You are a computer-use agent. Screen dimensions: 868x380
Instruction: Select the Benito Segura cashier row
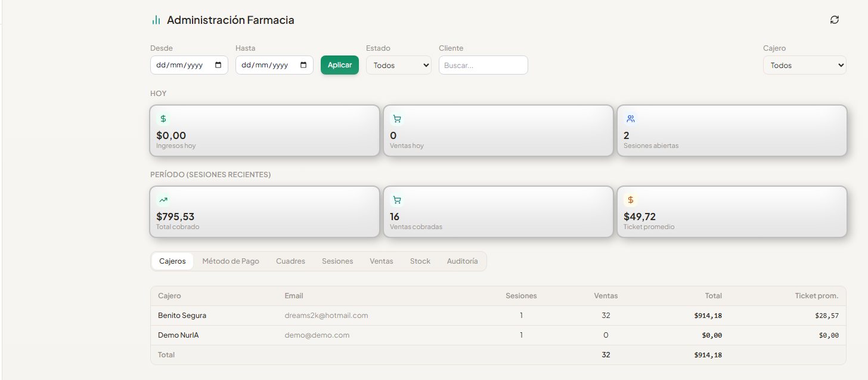coord(498,316)
